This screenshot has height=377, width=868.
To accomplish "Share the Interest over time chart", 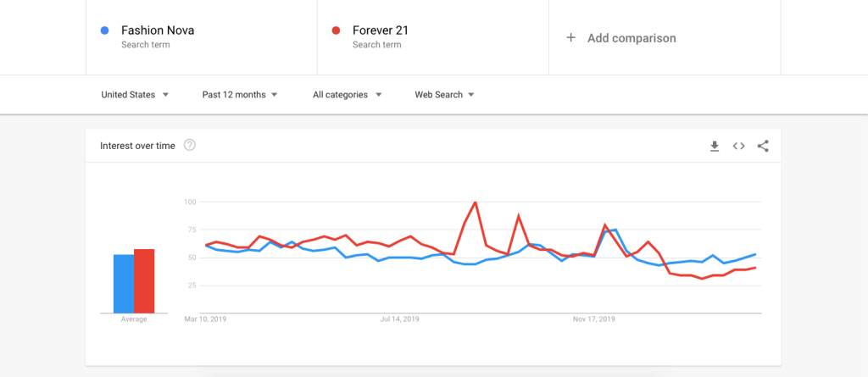I will coord(763,147).
